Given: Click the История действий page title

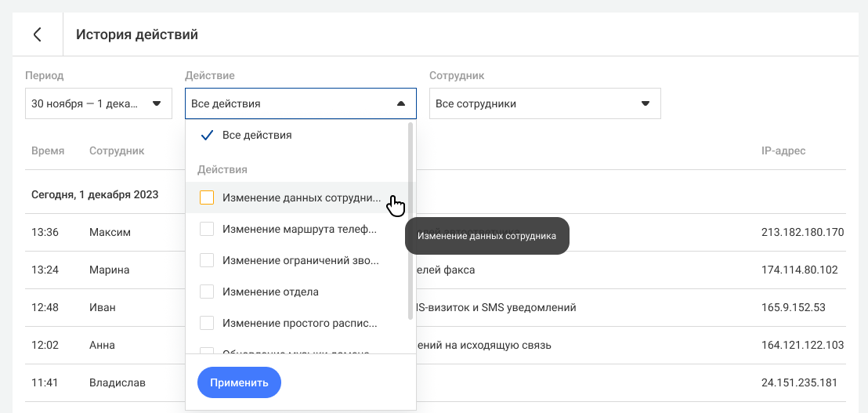Looking at the screenshot, I should (137, 34).
